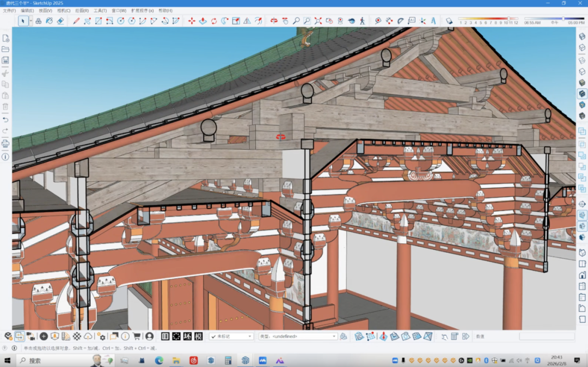The width and height of the screenshot is (588, 367).
Task: Open the 相机(C) menu
Action: point(64,10)
